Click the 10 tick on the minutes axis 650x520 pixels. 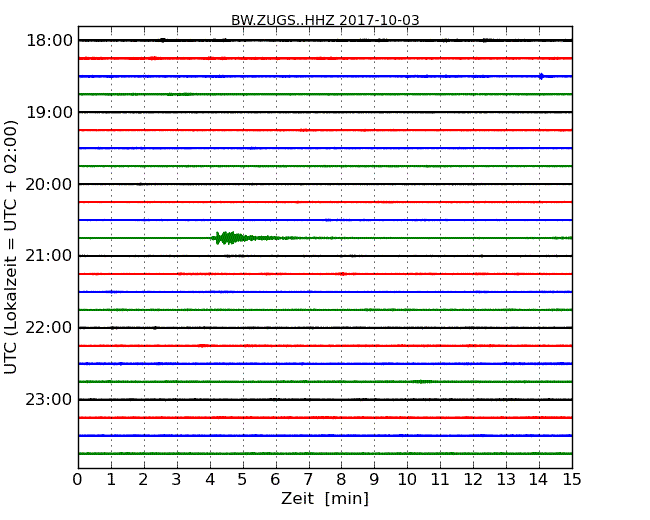[x=407, y=480]
